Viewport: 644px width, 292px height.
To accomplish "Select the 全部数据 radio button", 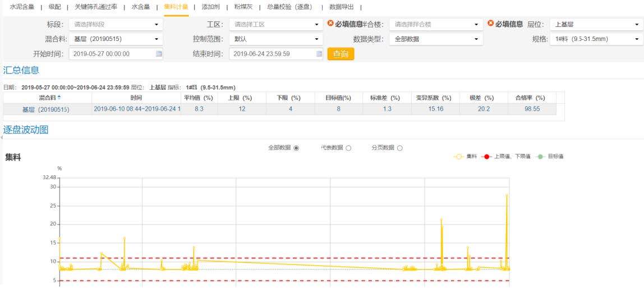I will pos(296,148).
